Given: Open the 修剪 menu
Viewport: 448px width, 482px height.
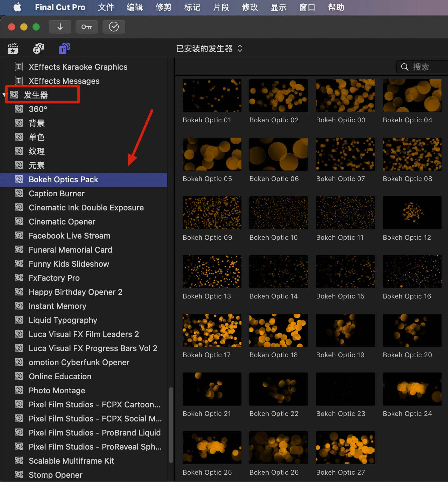Looking at the screenshot, I should click(x=163, y=7).
